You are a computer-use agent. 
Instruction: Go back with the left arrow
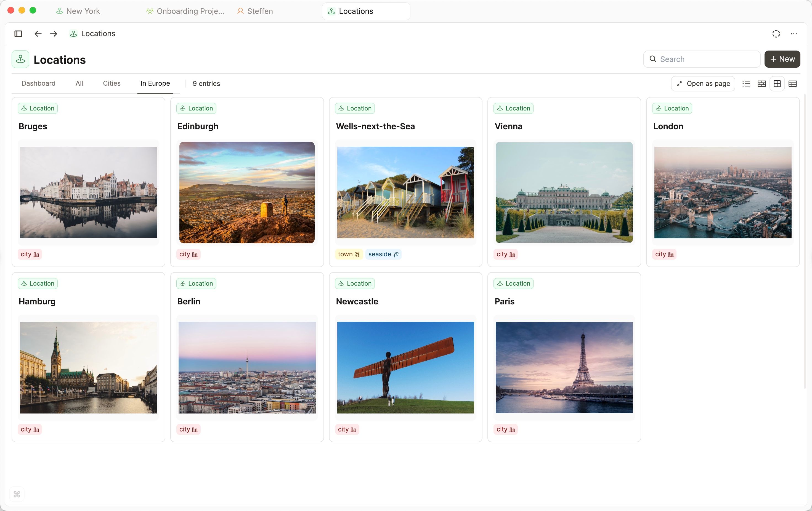pos(38,34)
